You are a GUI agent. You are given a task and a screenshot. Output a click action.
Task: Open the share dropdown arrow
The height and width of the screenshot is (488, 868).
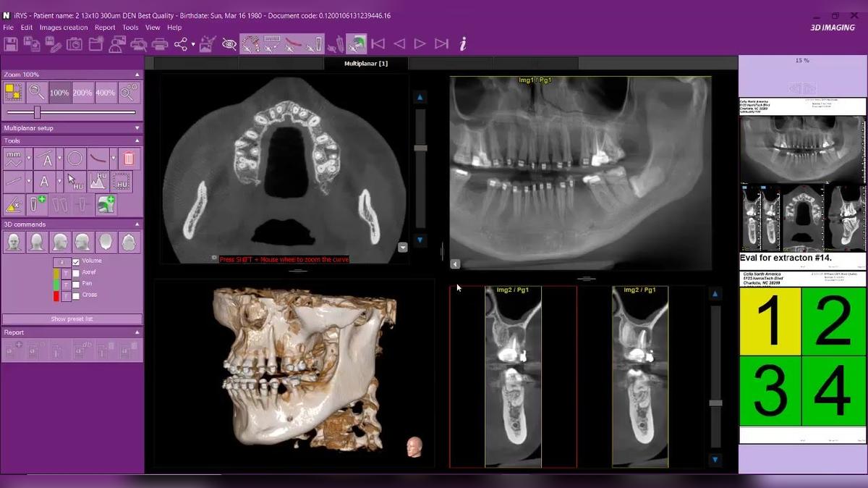click(x=193, y=45)
